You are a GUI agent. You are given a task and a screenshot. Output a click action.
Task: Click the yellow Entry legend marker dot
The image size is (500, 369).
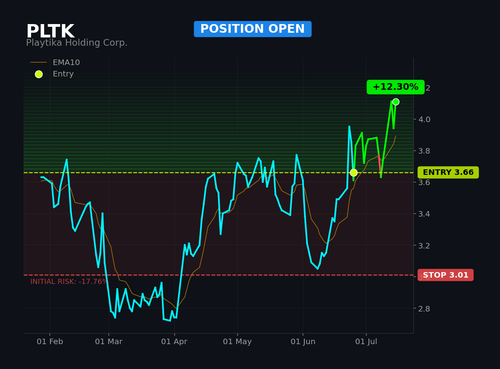pos(39,74)
